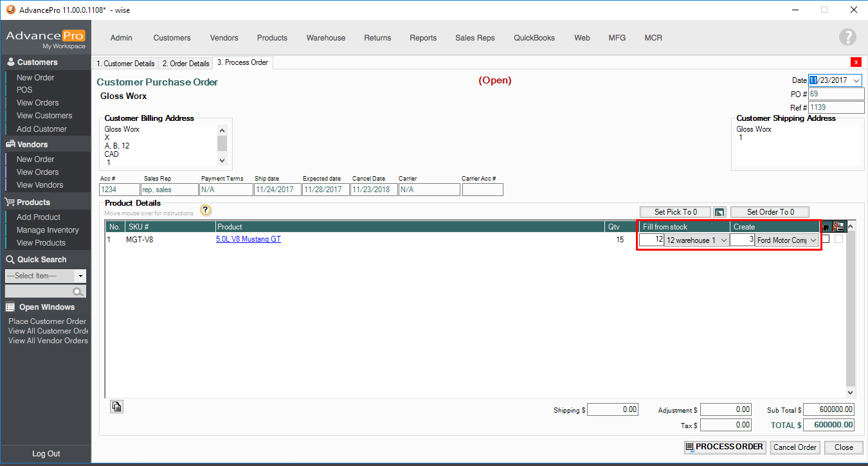This screenshot has height=466, width=868.
Task: Click the help question mark in header
Action: 847,37
